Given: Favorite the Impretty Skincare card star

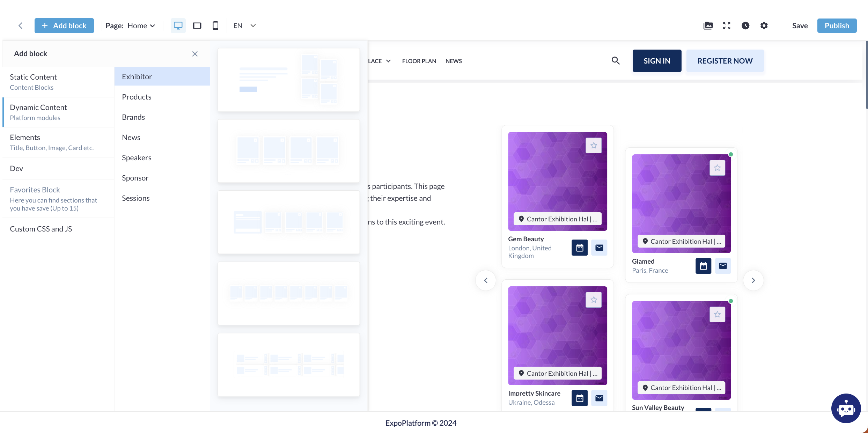Looking at the screenshot, I should pyautogui.click(x=594, y=300).
